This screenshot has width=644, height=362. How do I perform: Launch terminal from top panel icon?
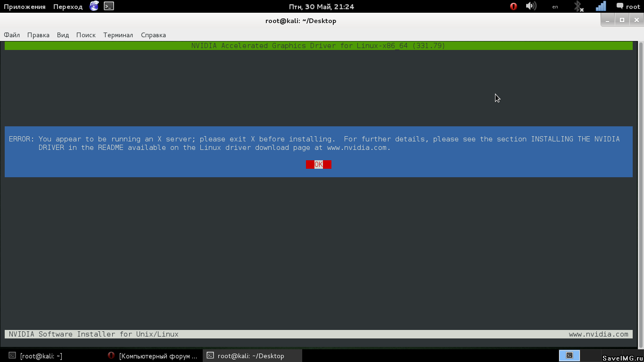coord(109,6)
